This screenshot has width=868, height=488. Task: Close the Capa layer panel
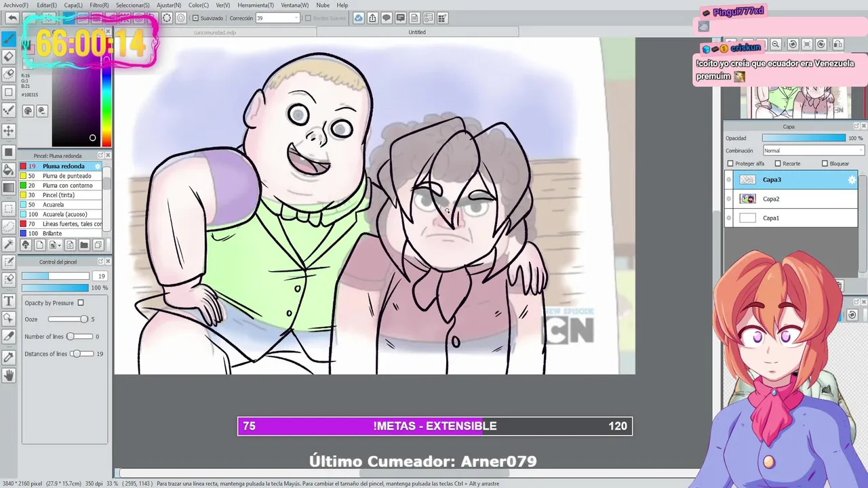[x=864, y=126]
